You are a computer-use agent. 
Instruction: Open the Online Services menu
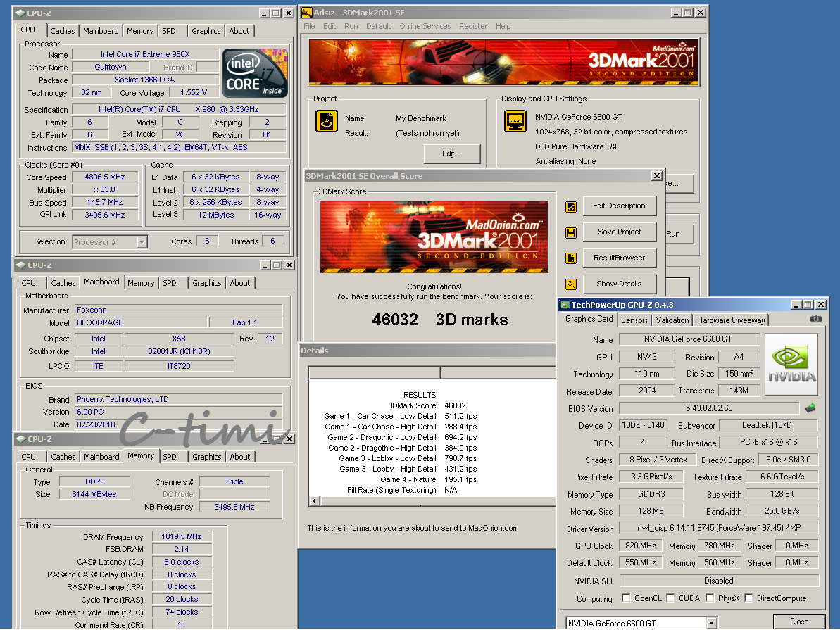[x=425, y=26]
